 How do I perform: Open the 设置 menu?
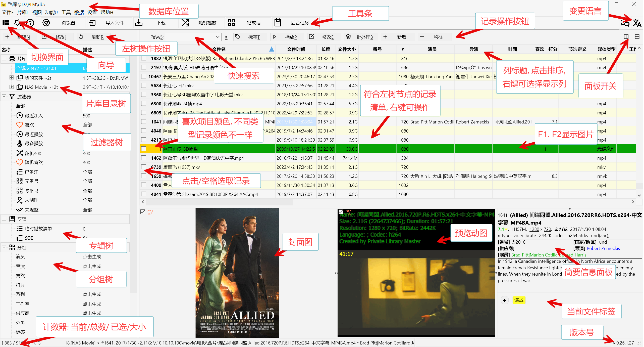point(92,12)
